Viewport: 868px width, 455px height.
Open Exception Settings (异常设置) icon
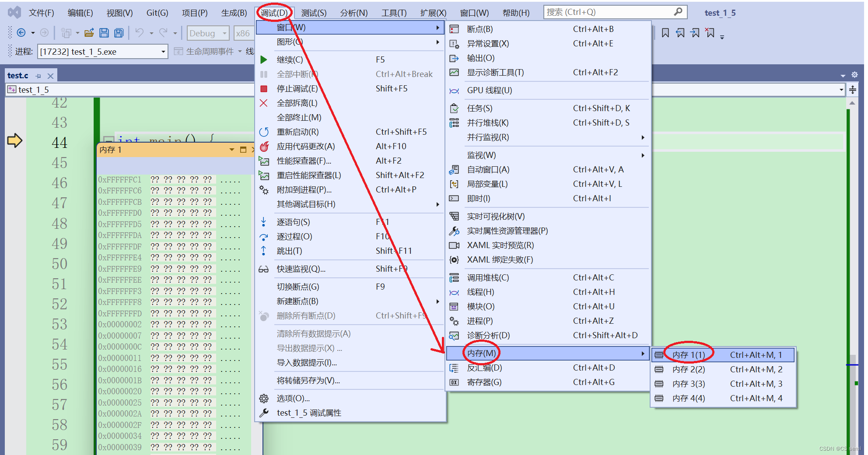click(454, 44)
